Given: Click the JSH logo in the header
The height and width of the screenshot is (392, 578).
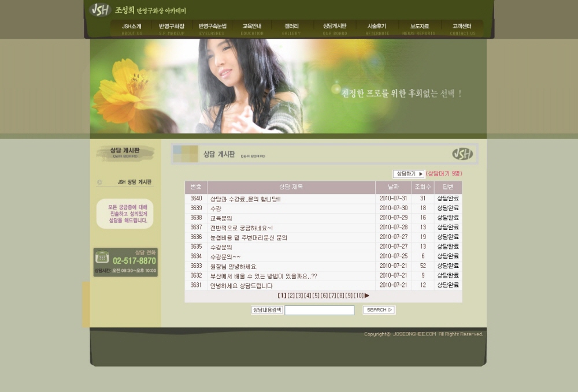Looking at the screenshot, I should click(x=100, y=10).
